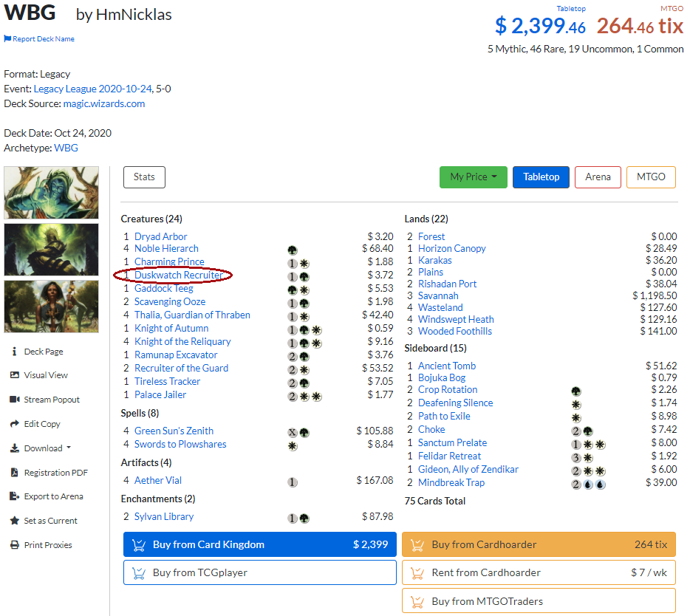This screenshot has width=690, height=616.
Task: Open the Dryad Arbor card link
Action: pos(160,236)
